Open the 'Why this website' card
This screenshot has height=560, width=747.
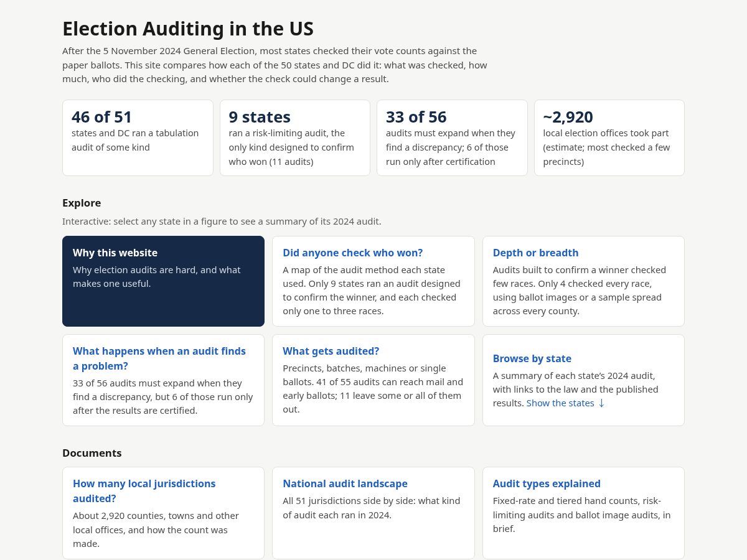pos(163,281)
